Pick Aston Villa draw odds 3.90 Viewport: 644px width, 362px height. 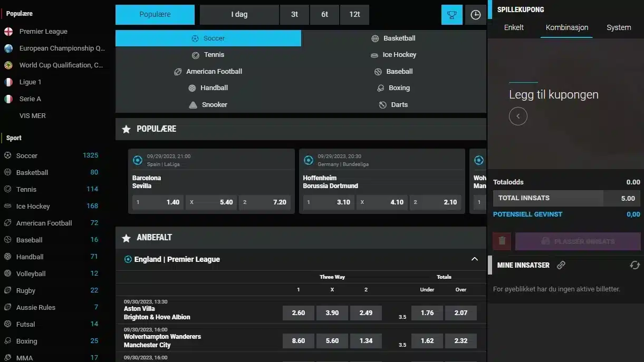point(332,313)
